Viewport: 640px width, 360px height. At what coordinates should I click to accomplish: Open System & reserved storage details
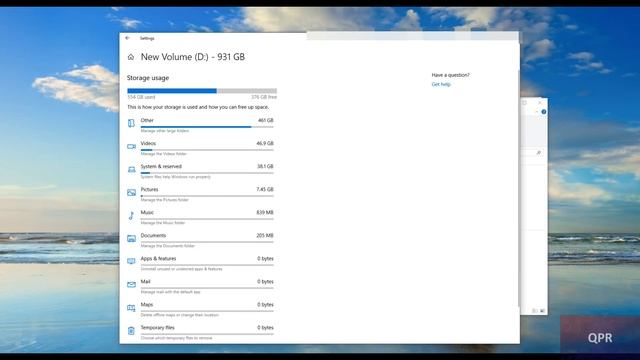point(200,171)
